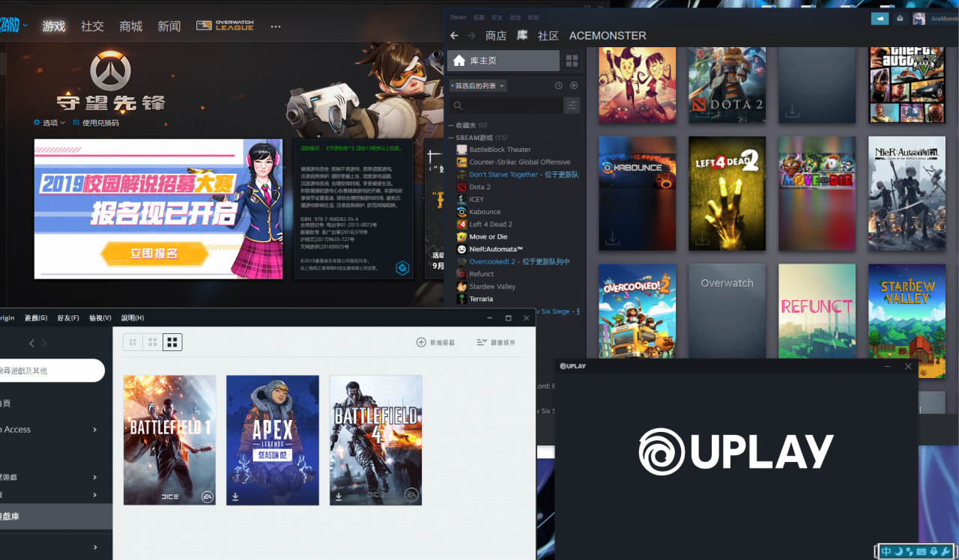Open the 社交 tab in Battle.net
This screenshot has width=959, height=560.
[x=92, y=26]
